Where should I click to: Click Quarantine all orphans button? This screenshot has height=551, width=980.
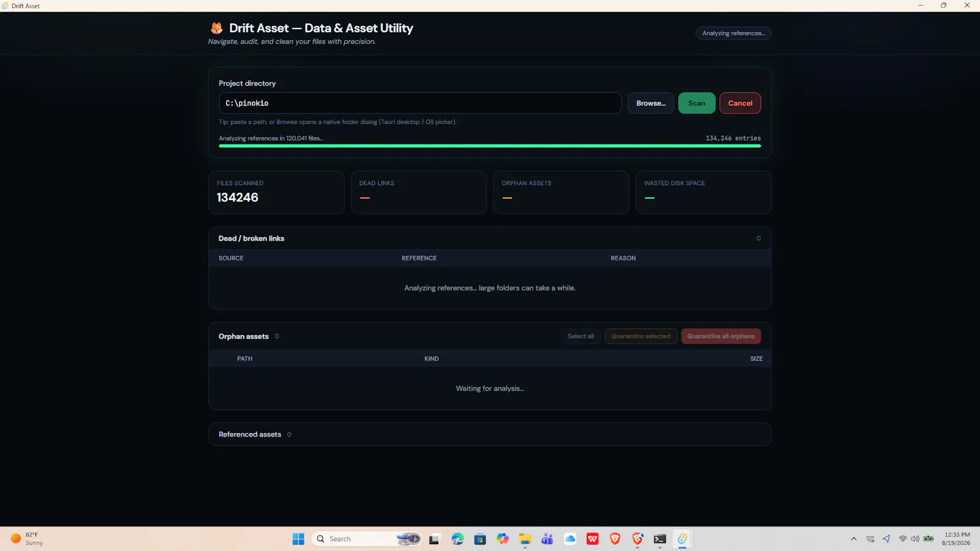click(721, 336)
